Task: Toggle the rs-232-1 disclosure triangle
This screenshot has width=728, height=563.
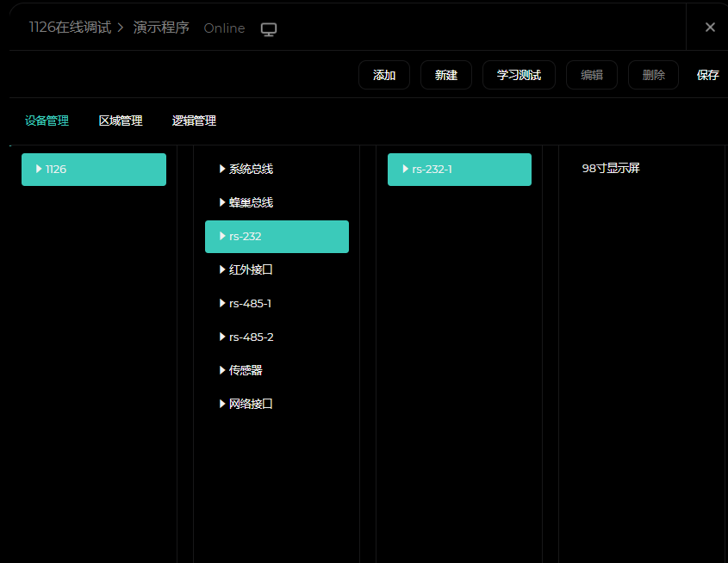Action: point(405,169)
